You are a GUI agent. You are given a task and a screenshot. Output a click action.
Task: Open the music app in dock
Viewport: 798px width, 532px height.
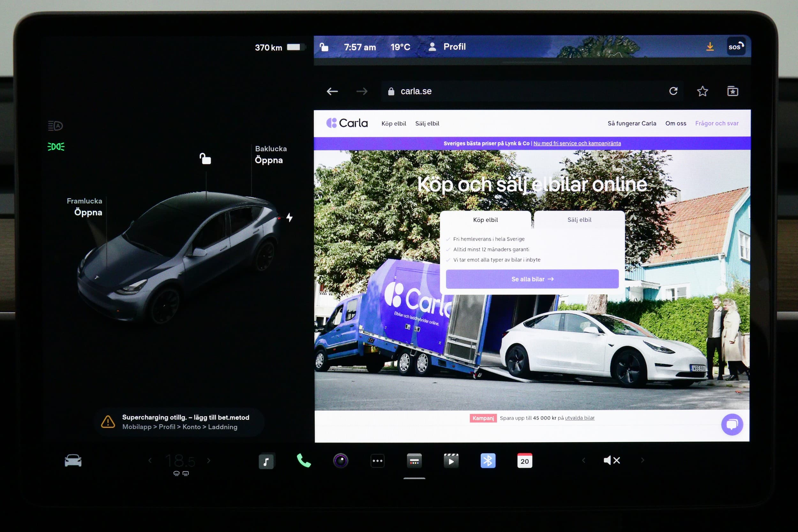[x=266, y=461]
